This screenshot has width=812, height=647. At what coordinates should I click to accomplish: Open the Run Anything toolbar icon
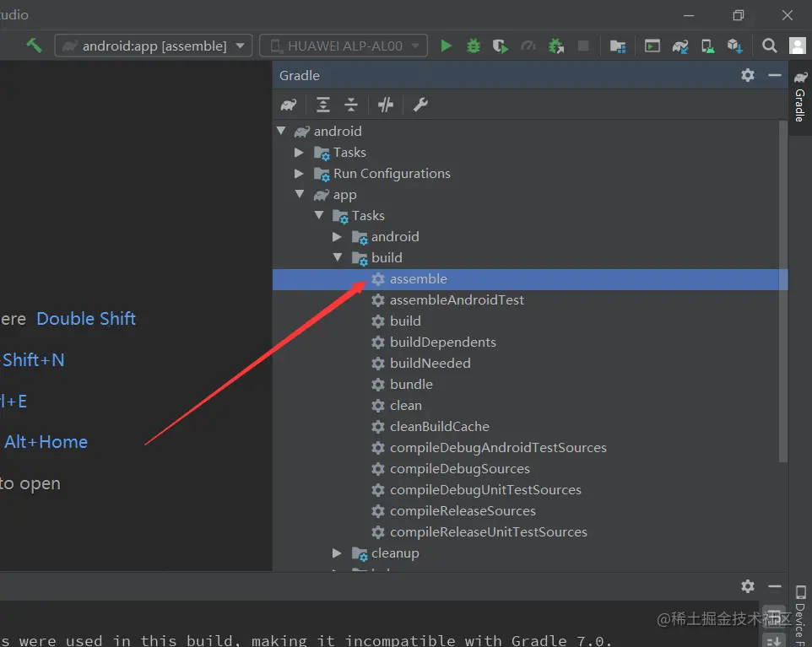tap(652, 46)
